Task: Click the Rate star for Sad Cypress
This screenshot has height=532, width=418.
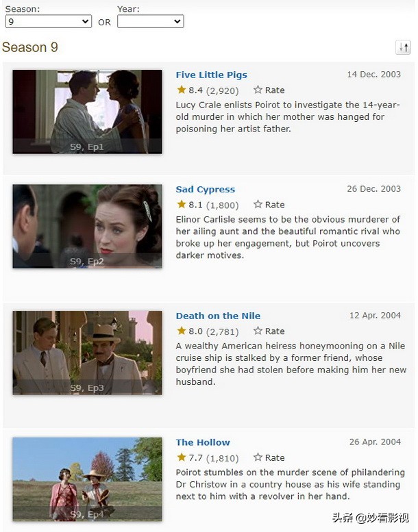Action: pos(258,204)
